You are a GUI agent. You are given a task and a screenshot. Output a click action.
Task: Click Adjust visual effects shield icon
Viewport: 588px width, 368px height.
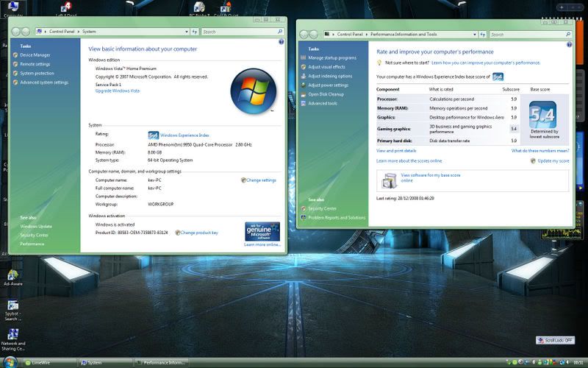304,67
